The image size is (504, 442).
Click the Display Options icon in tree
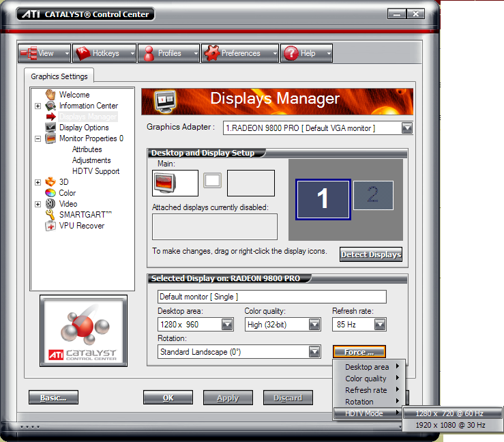(x=50, y=128)
